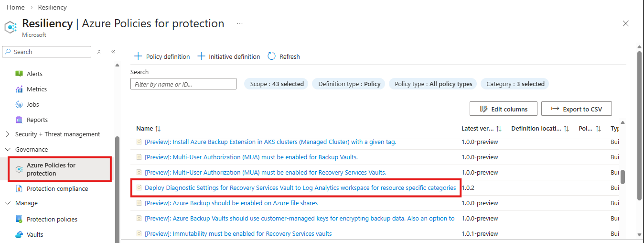Collapse the Manage section
The image size is (644, 243).
[x=7, y=203]
